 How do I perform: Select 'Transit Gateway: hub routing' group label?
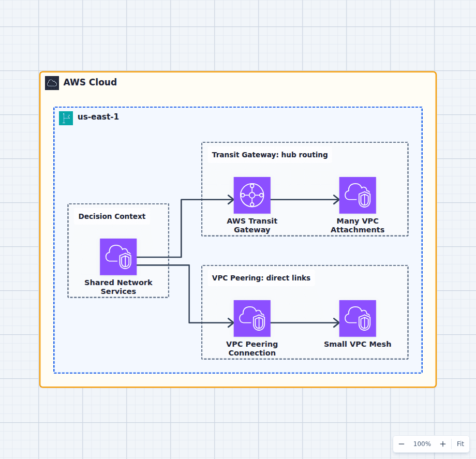coord(270,155)
